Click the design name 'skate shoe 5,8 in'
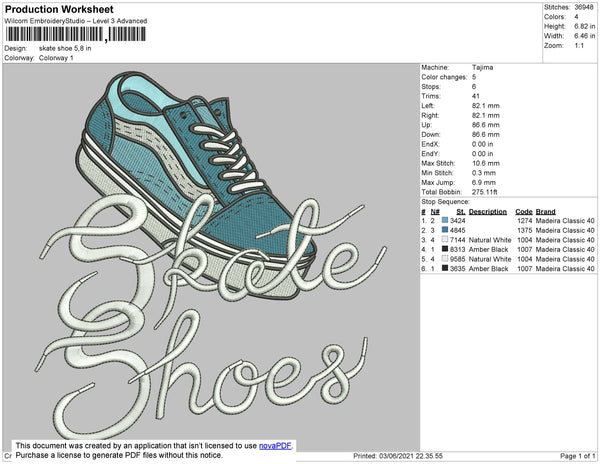Screen dimensions: 600x464 coord(65,48)
